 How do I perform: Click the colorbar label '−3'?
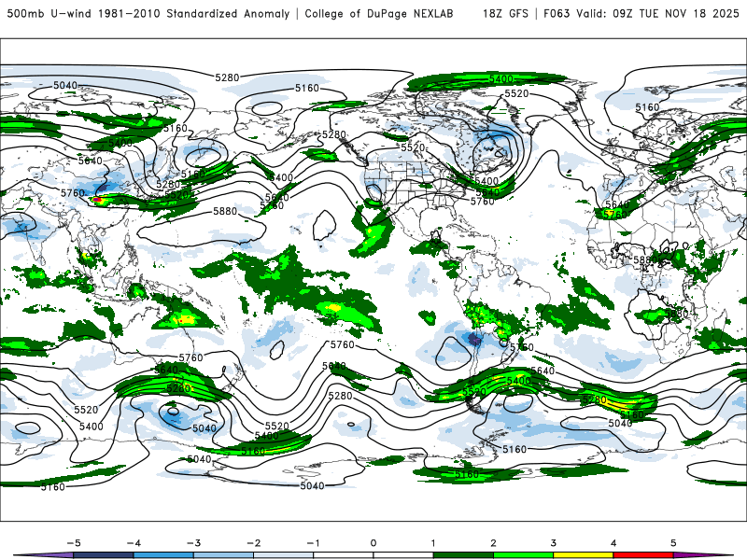(x=193, y=543)
